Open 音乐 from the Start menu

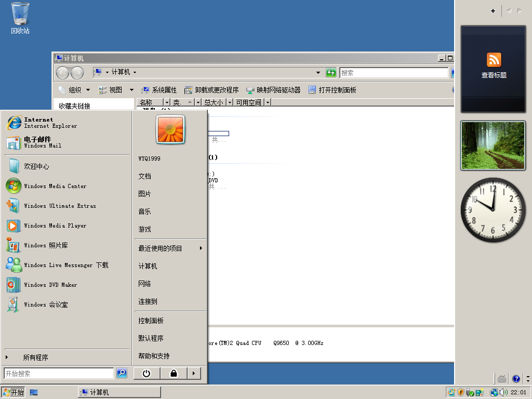click(x=170, y=211)
